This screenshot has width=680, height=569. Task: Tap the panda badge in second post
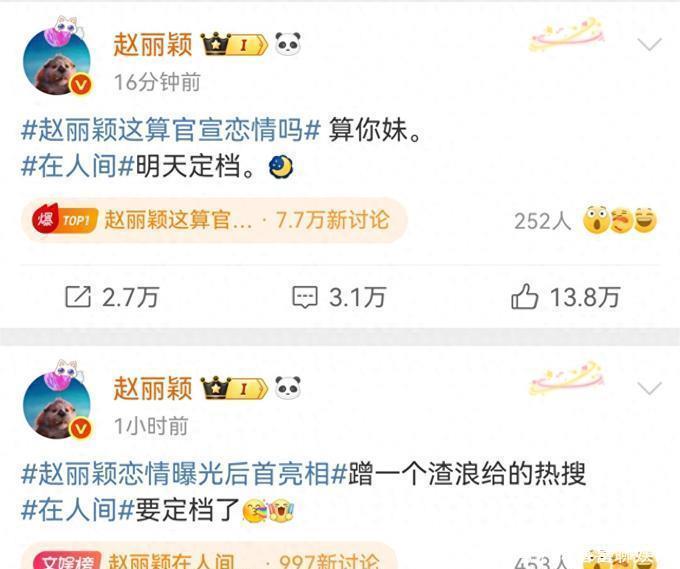click(x=288, y=387)
